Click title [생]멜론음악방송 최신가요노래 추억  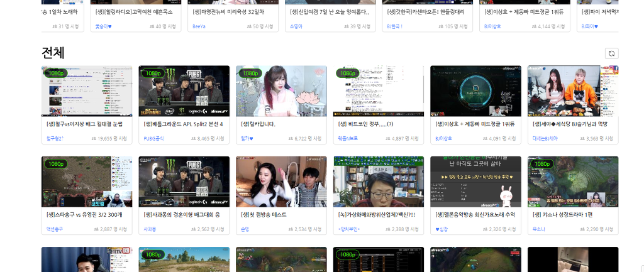pyautogui.click(x=475, y=215)
